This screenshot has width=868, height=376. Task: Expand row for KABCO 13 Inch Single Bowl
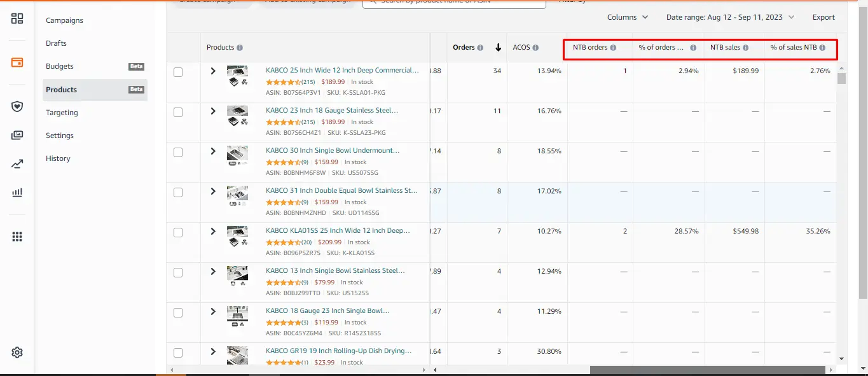pos(214,271)
